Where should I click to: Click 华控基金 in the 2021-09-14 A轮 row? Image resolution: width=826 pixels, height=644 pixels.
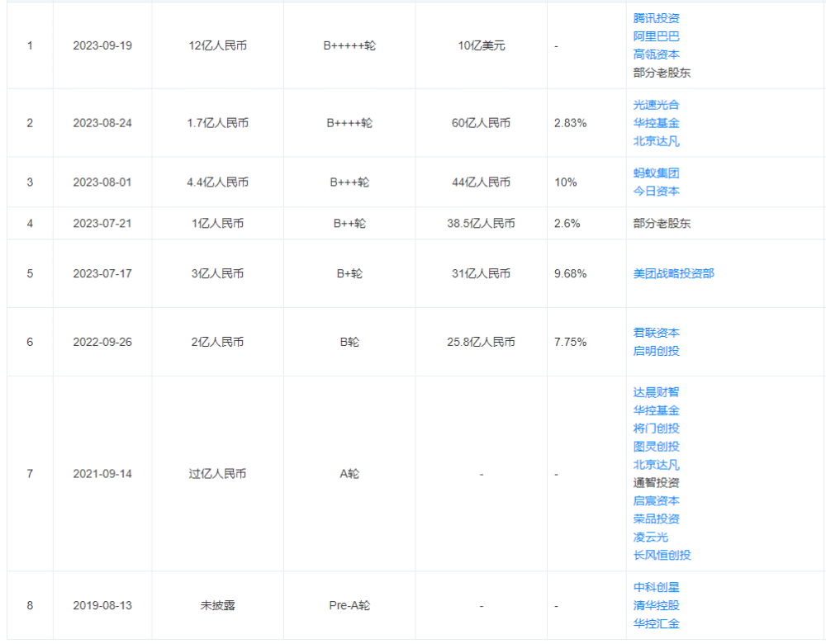[x=656, y=410]
